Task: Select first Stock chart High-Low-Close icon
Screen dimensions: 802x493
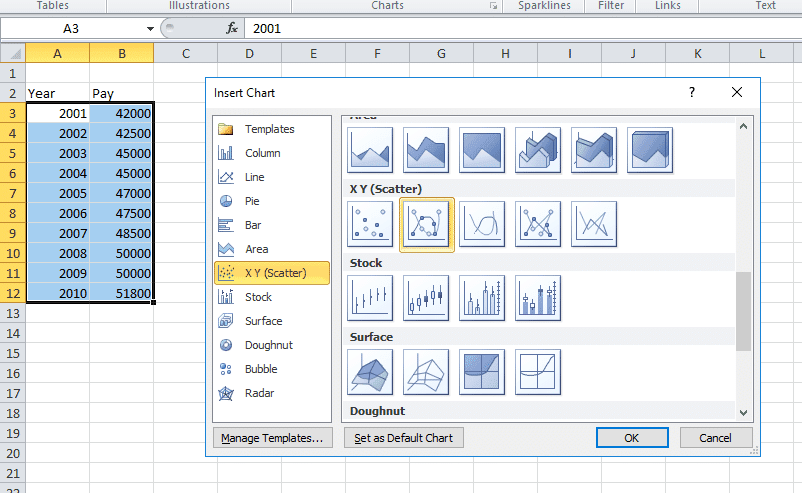Action: [371, 298]
